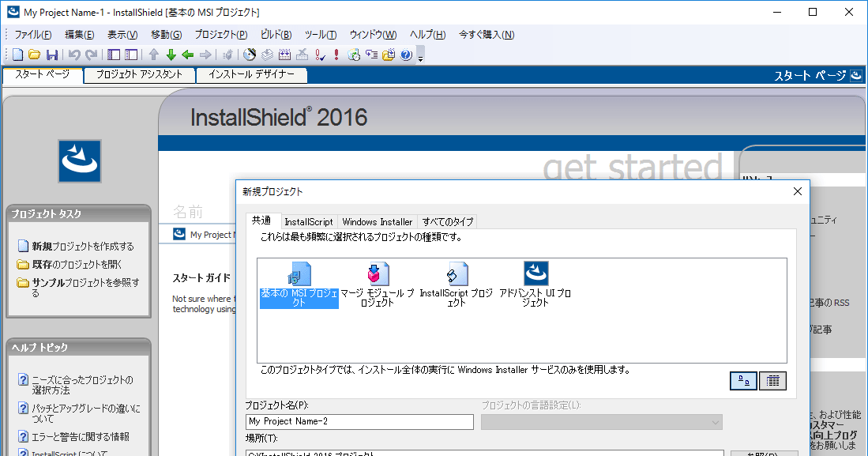Open ニーズに合ったプロジェクトの選択方法 help topic

click(x=82, y=385)
